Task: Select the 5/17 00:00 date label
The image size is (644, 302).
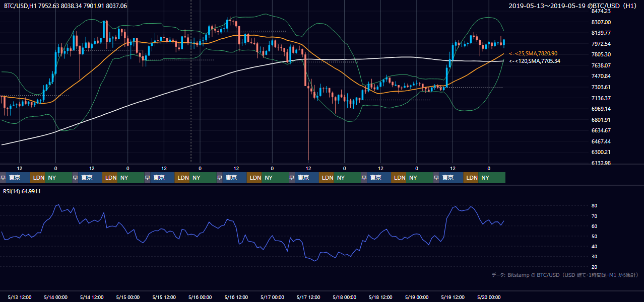Action: point(272,297)
